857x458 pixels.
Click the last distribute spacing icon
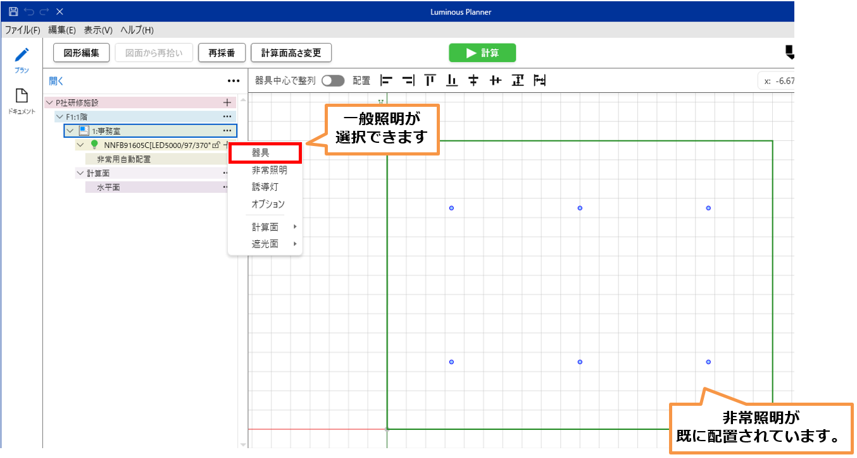(540, 80)
